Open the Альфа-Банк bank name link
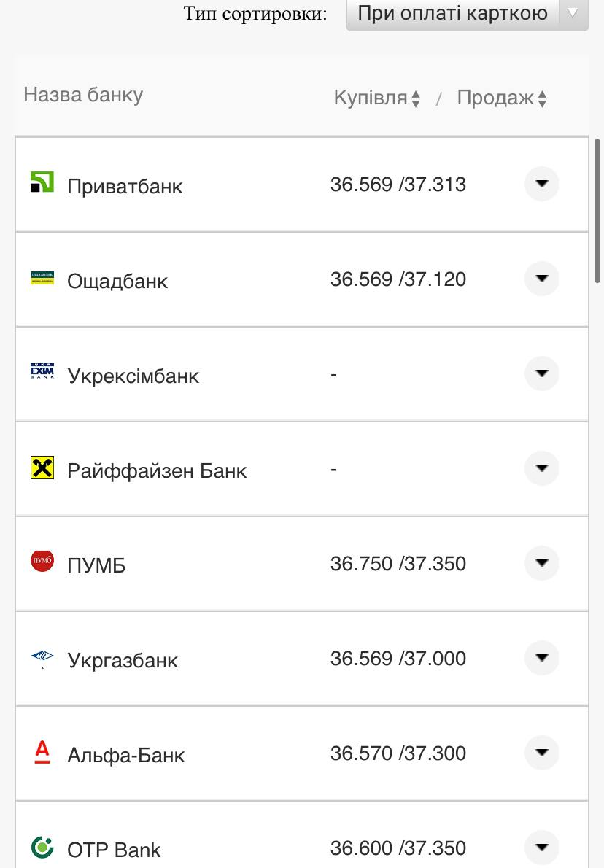This screenshot has width=604, height=868. point(126,755)
